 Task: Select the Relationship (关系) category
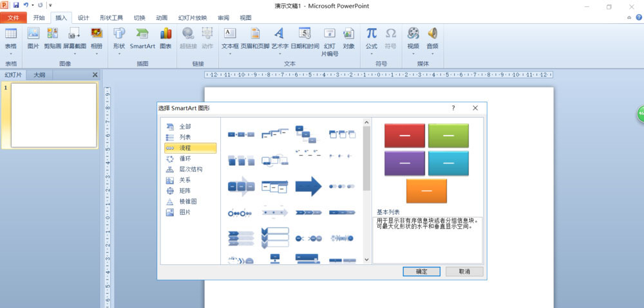pos(190,180)
